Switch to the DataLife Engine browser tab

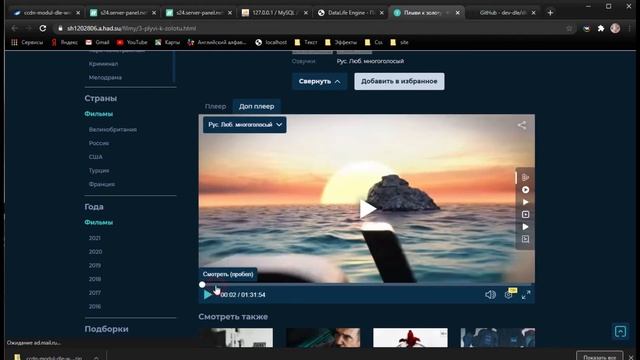tap(351, 13)
